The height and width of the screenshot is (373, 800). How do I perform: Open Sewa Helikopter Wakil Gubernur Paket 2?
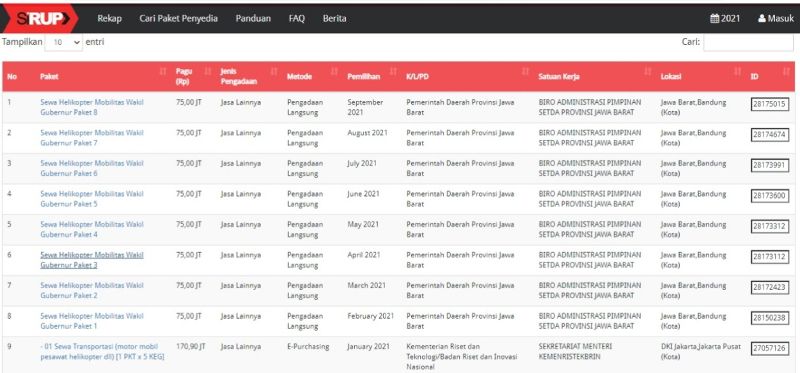tap(92, 290)
